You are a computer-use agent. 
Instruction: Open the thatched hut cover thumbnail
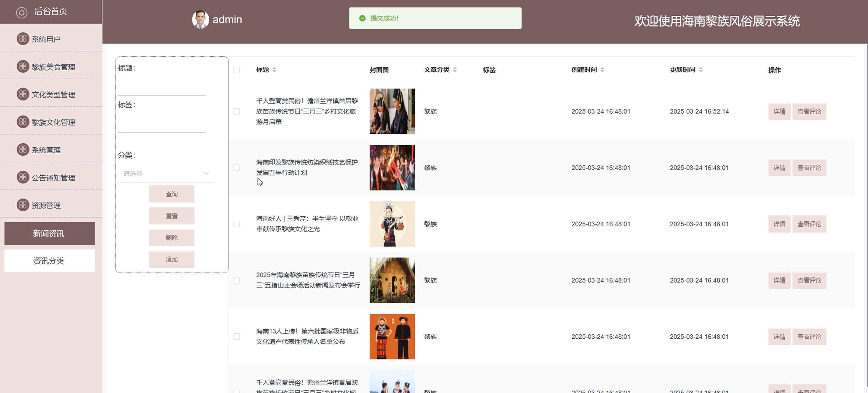(x=392, y=280)
